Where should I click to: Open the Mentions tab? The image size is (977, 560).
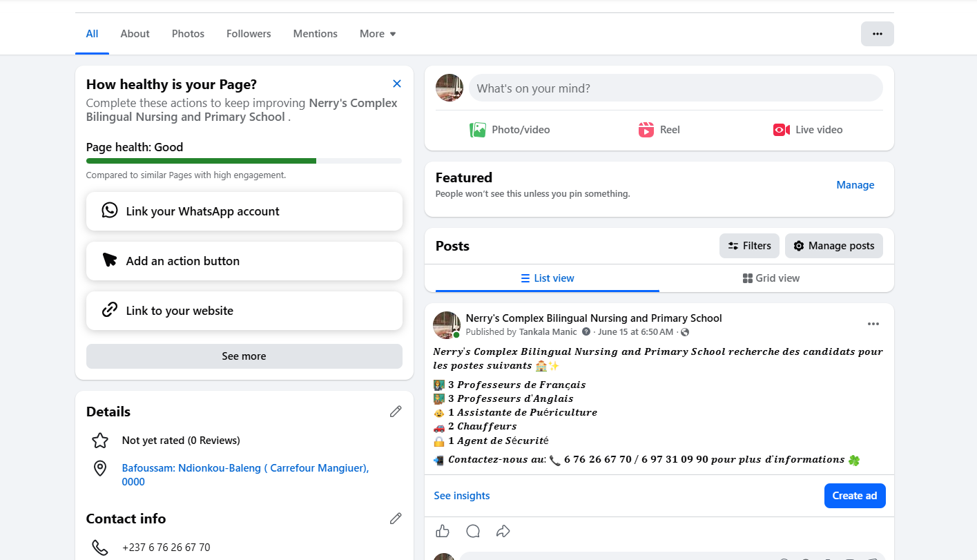click(x=315, y=34)
